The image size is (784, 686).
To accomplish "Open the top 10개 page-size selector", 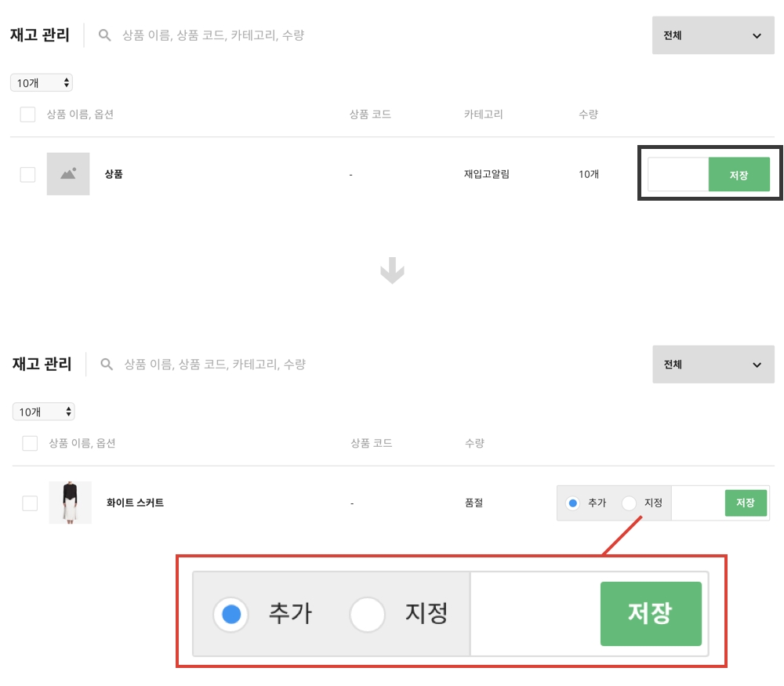I will point(42,82).
